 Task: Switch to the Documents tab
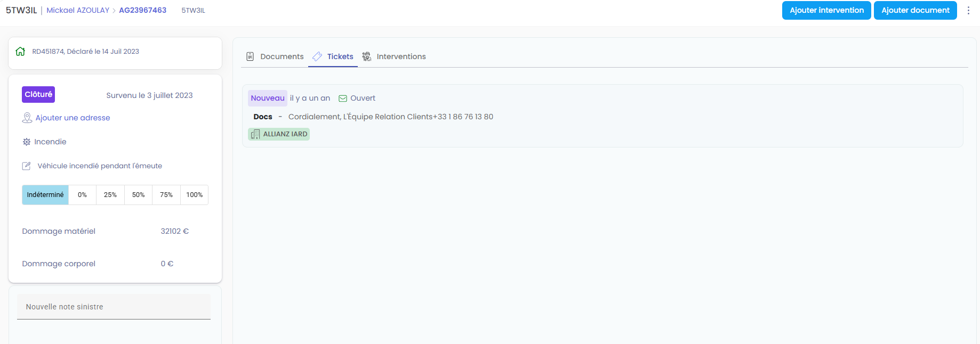(x=275, y=56)
